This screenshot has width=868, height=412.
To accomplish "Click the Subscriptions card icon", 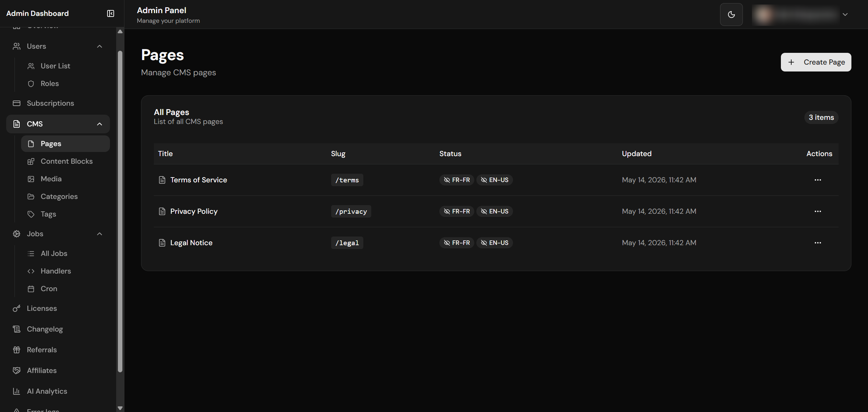I will pyautogui.click(x=17, y=103).
